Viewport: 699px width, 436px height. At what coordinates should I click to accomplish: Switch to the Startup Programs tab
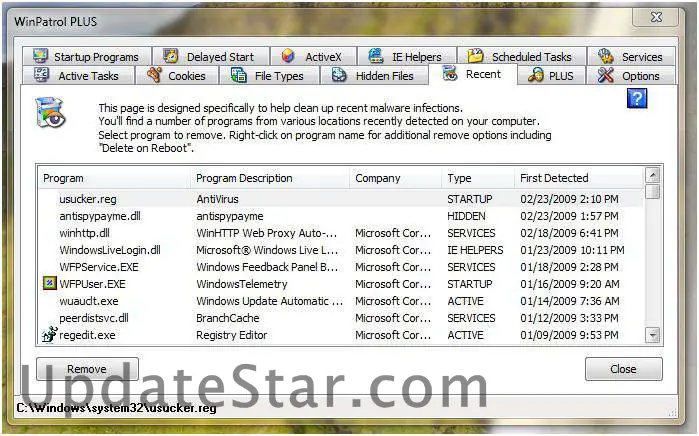pyautogui.click(x=87, y=57)
